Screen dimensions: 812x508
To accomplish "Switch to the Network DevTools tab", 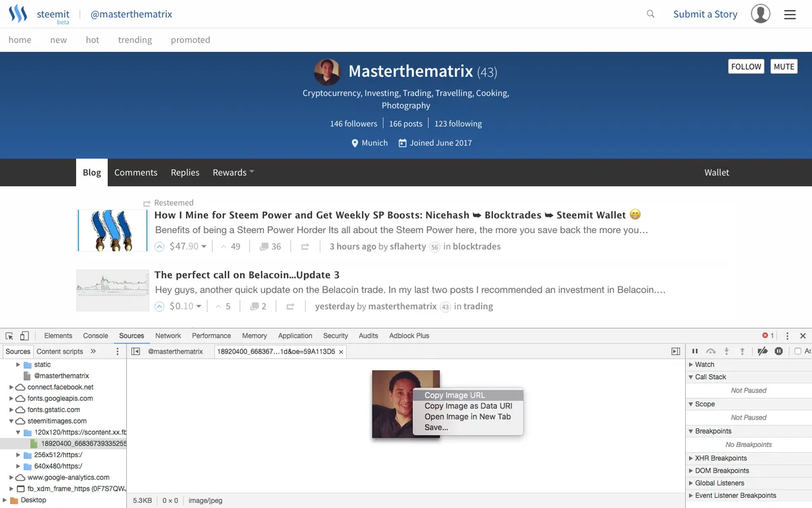I will (x=168, y=336).
